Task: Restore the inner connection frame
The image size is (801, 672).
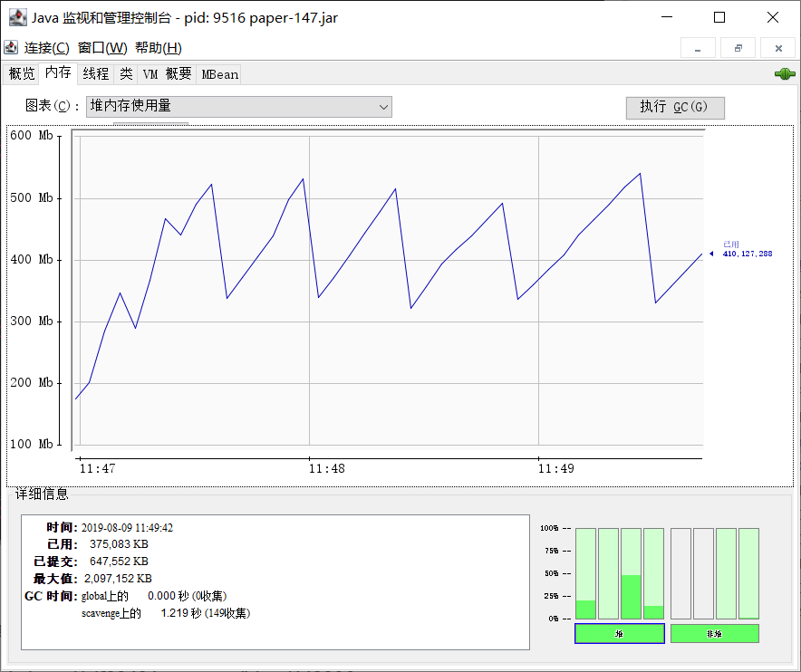Action: pyautogui.click(x=738, y=48)
